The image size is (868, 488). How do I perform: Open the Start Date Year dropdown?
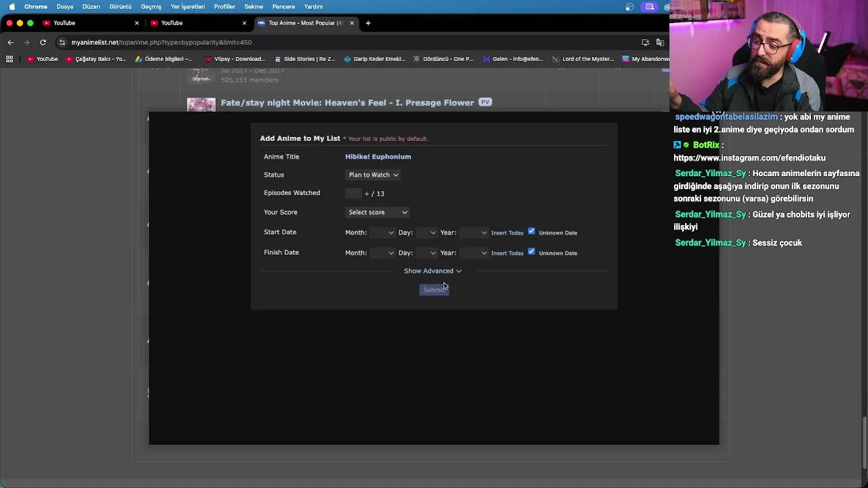pos(473,232)
